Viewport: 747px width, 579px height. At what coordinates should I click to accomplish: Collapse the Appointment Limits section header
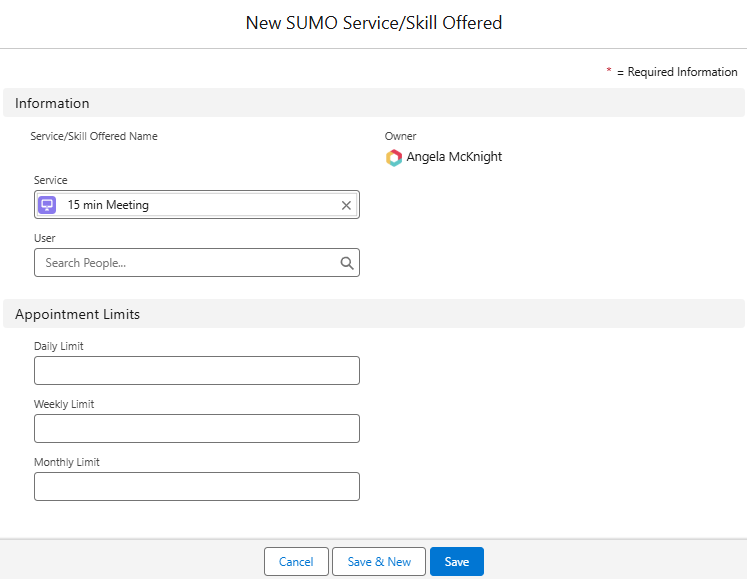77,314
